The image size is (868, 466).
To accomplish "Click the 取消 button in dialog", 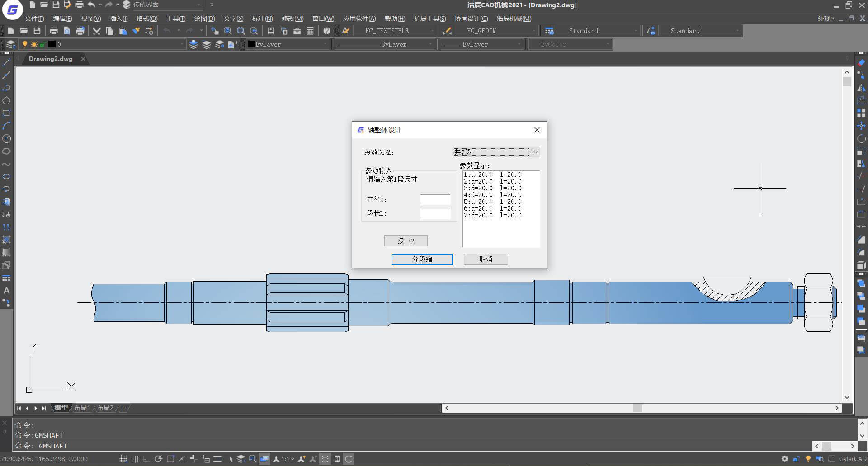I will 486,259.
